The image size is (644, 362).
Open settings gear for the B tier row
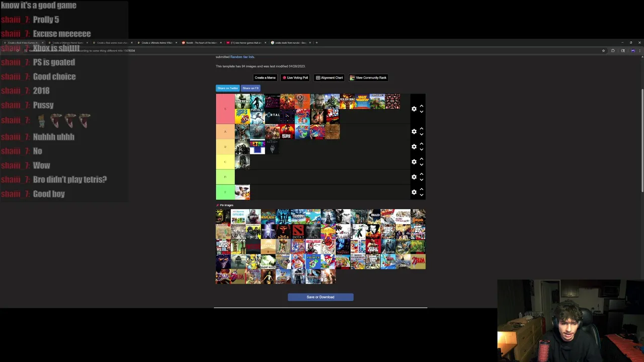click(414, 146)
